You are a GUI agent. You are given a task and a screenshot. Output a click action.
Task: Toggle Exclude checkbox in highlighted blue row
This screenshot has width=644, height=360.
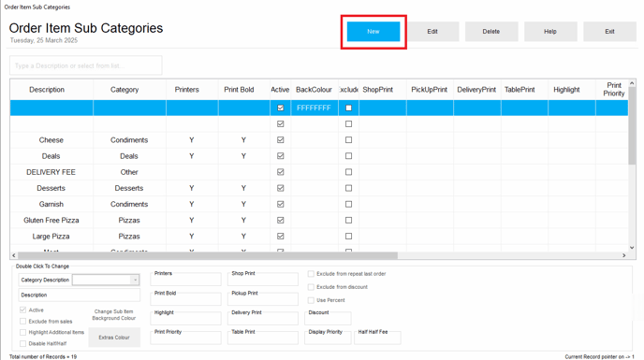[x=349, y=108]
